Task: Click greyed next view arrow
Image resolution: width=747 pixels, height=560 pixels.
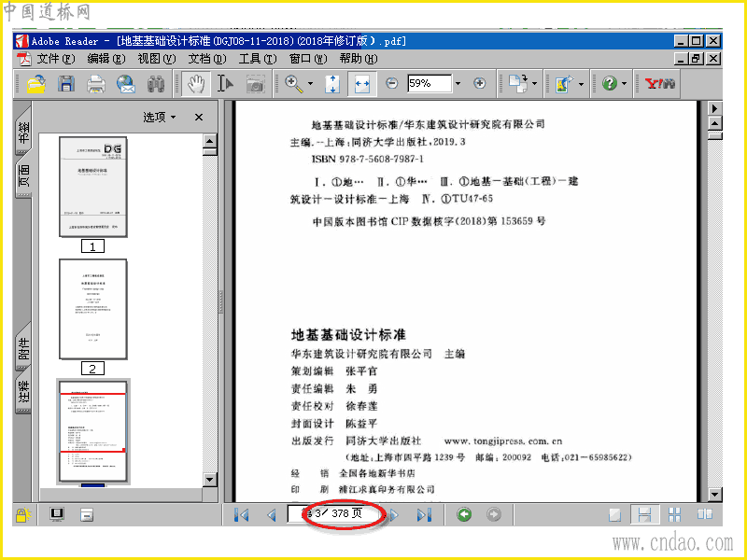Action: click(x=494, y=514)
